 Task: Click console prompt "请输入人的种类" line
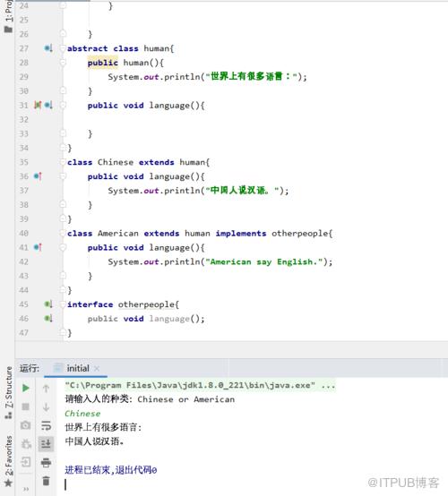tap(150, 399)
